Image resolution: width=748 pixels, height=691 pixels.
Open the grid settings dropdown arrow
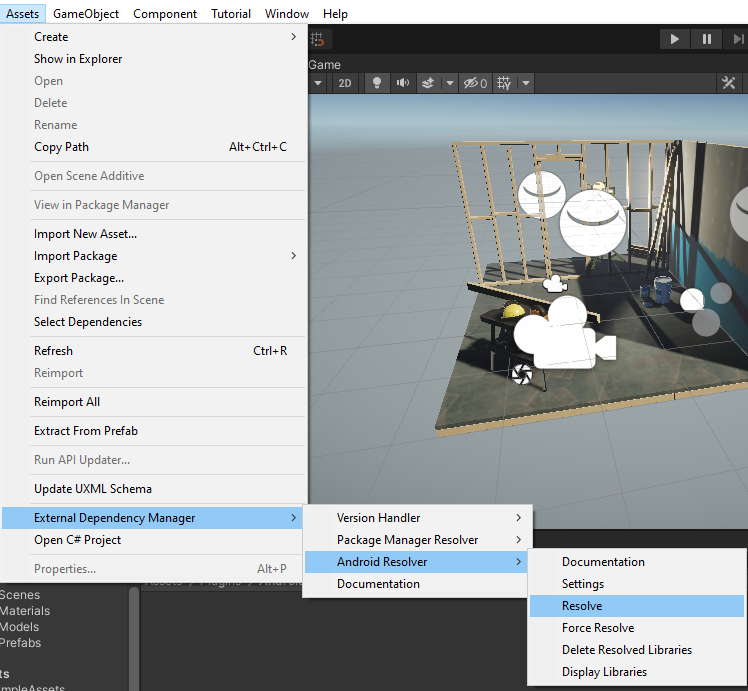click(x=526, y=83)
